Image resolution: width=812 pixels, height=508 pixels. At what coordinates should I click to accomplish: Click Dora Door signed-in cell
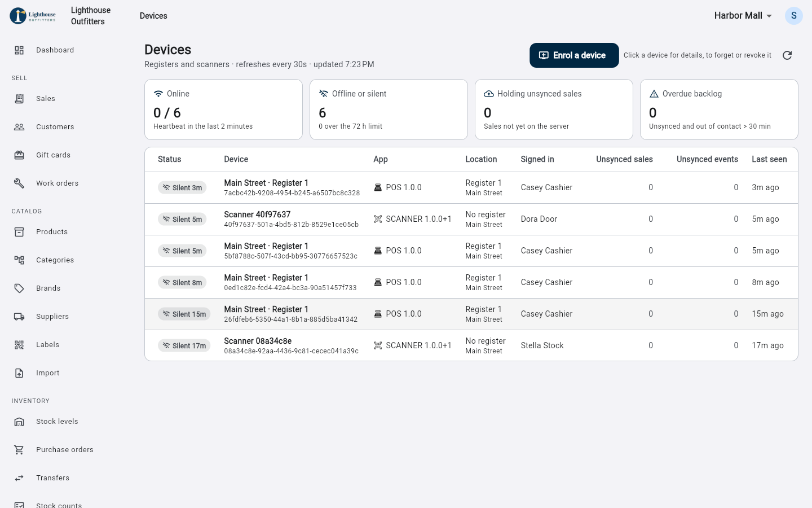(539, 219)
